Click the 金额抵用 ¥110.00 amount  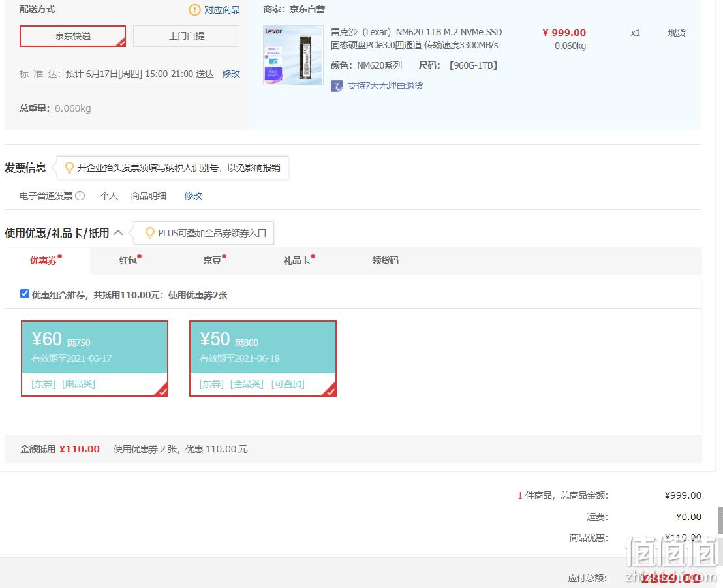[x=80, y=449]
